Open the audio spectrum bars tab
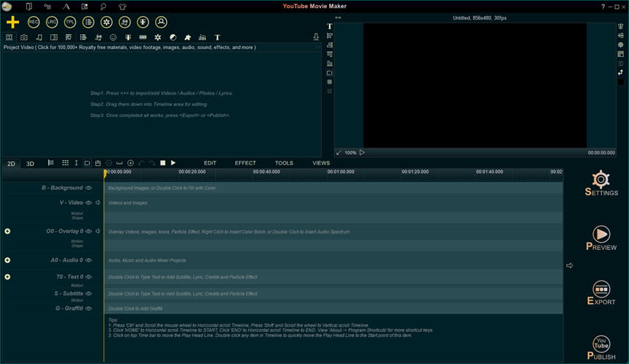 point(202,37)
